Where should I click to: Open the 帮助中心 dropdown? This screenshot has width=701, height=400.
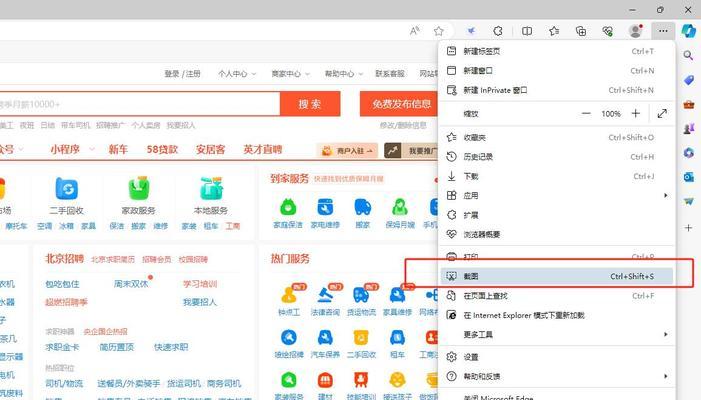tap(344, 74)
